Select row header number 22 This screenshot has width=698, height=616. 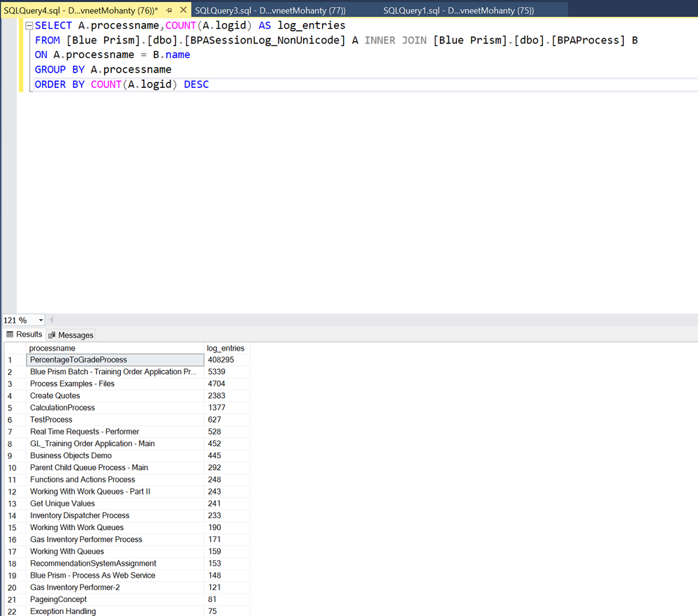[x=15, y=611]
